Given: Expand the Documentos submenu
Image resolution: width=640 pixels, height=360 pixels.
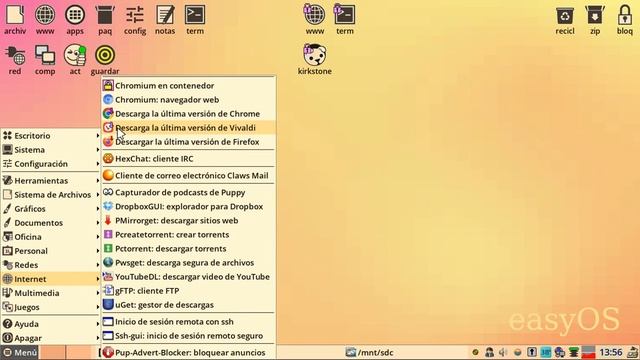Looking at the screenshot, I should (x=51, y=223).
